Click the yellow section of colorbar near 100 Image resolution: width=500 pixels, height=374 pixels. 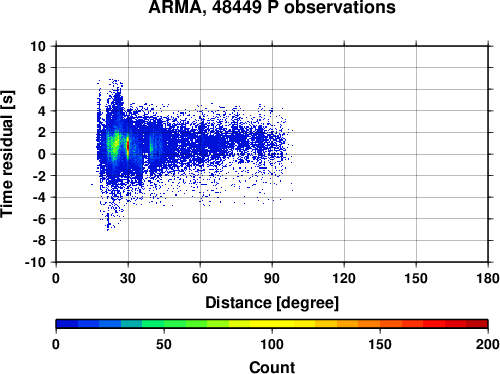tap(272, 324)
